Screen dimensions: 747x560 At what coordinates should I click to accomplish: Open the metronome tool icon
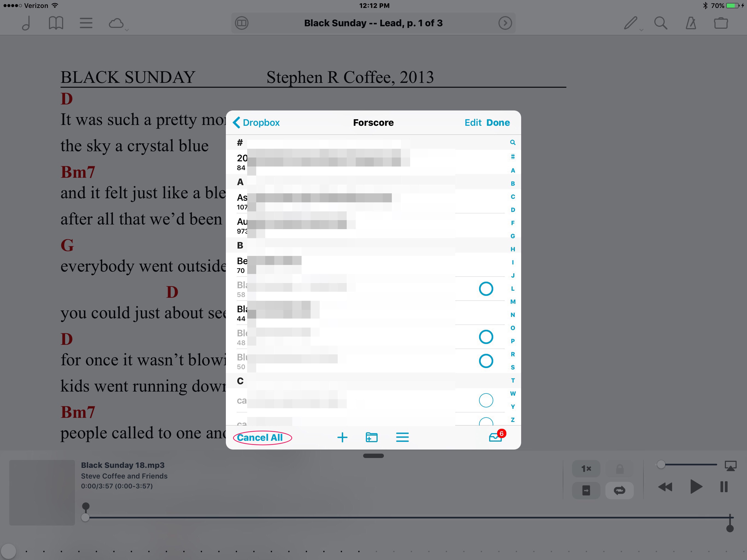click(x=691, y=23)
